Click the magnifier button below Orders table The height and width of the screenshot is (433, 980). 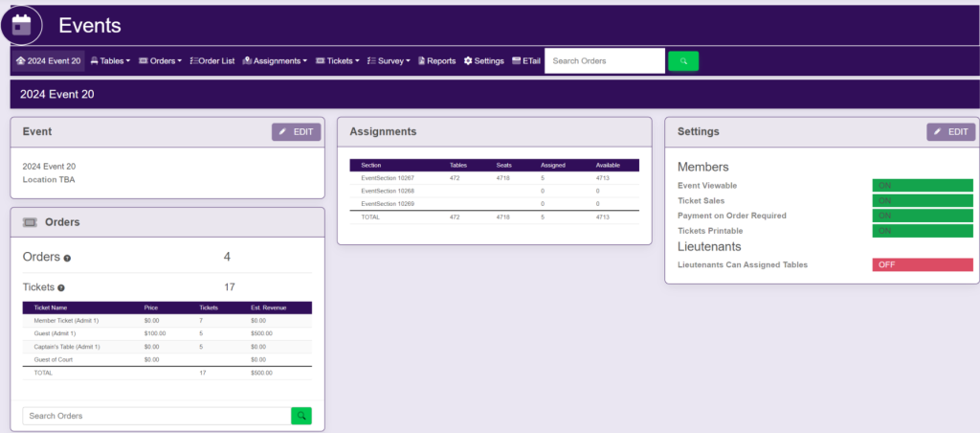pos(301,416)
